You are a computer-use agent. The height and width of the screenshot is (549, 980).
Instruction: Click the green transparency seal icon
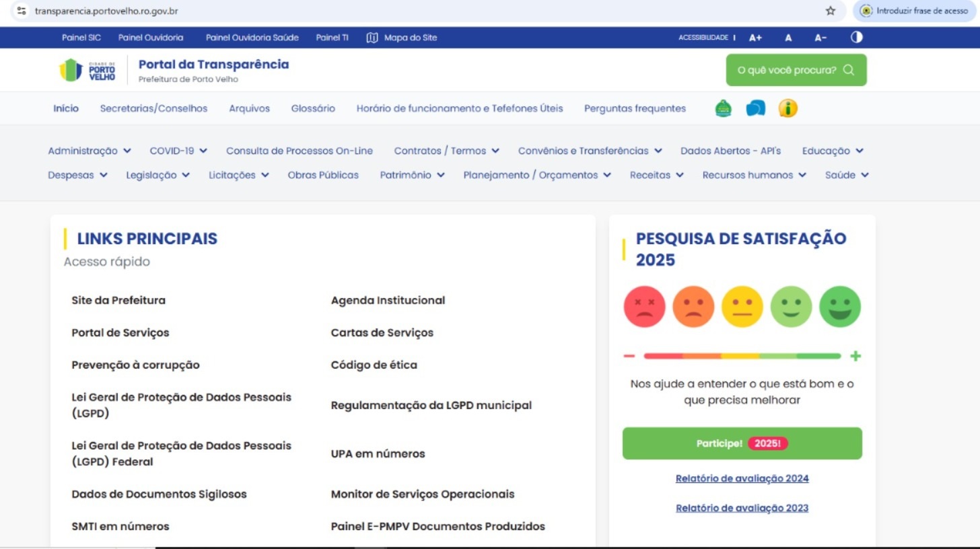(723, 108)
